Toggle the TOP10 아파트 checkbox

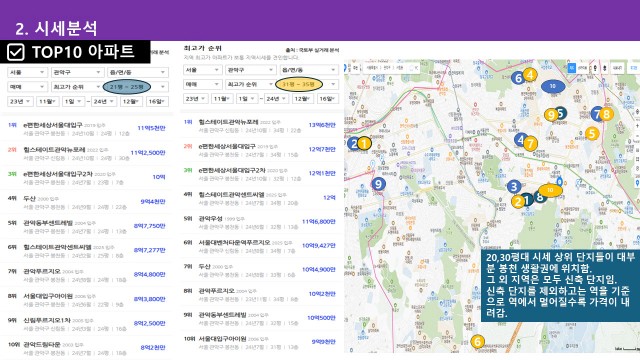pyautogui.click(x=16, y=52)
